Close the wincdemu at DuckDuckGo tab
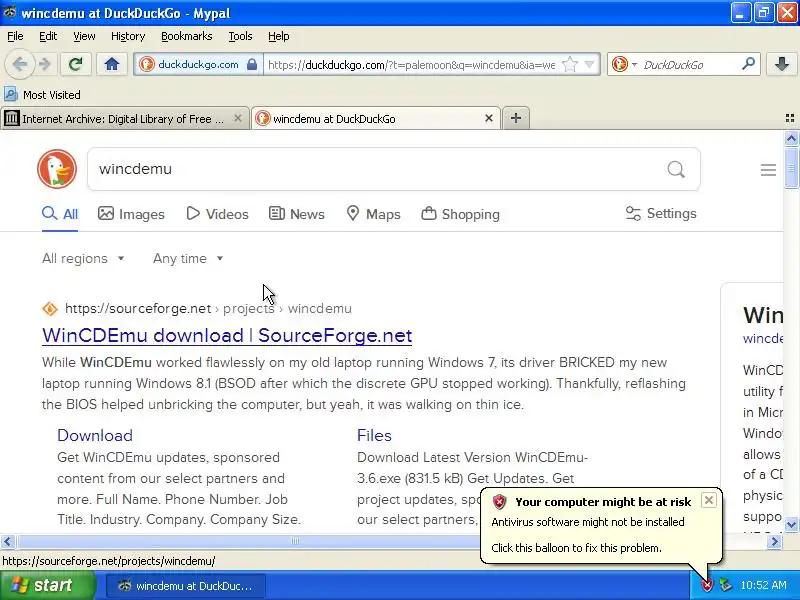800x600 pixels. (489, 118)
